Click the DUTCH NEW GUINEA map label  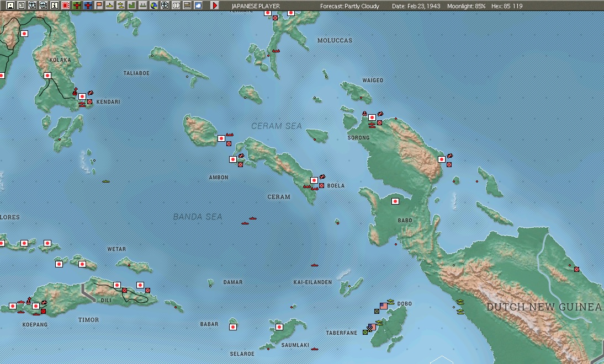click(x=544, y=307)
